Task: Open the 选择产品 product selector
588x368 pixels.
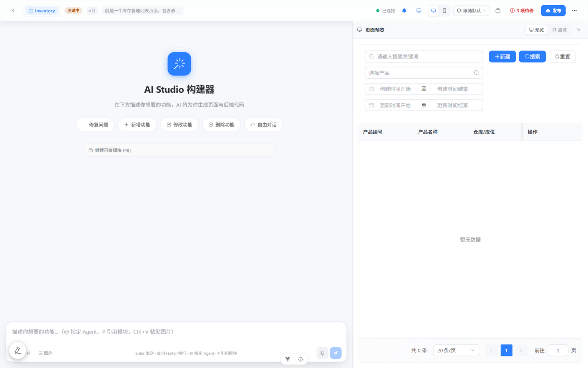Action: (x=424, y=73)
